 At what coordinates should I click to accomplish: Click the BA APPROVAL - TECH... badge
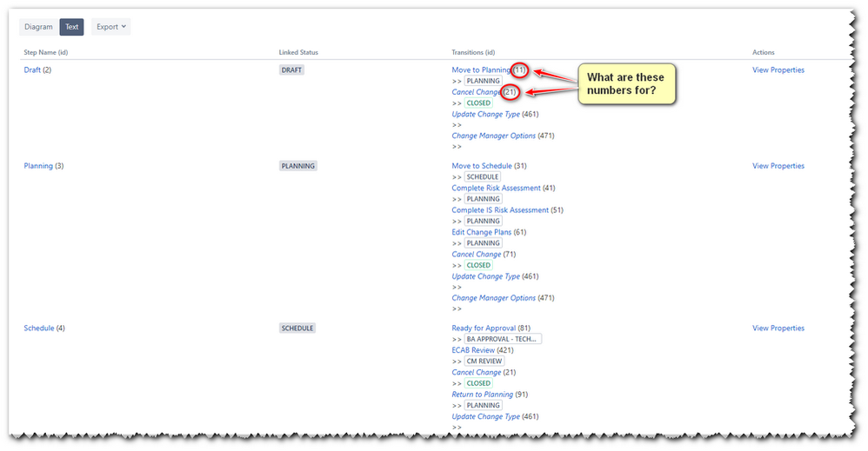coord(503,339)
